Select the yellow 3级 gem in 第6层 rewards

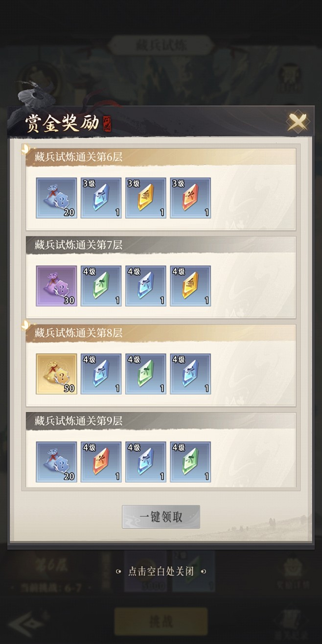(146, 198)
